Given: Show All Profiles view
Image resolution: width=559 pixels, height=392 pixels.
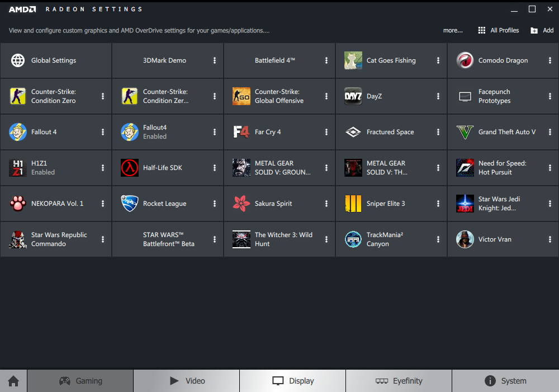Looking at the screenshot, I should pos(499,30).
